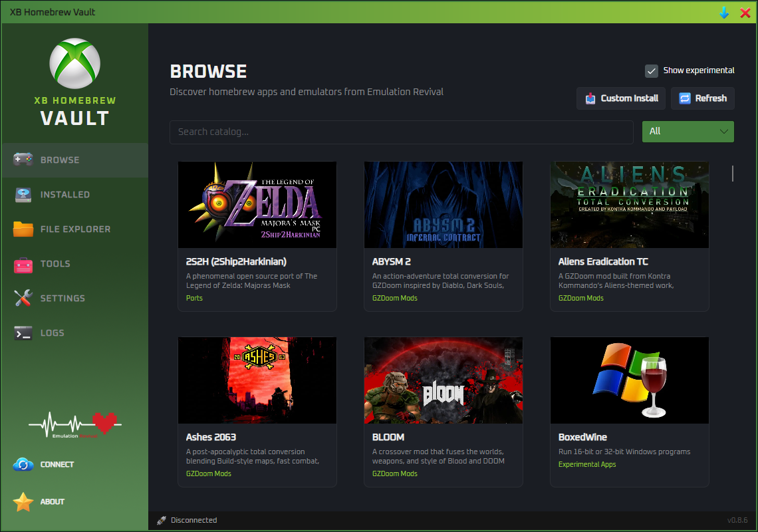The width and height of the screenshot is (758, 532).
Task: Click GZDoom Mods tag under Ashes 2063
Action: (209, 474)
